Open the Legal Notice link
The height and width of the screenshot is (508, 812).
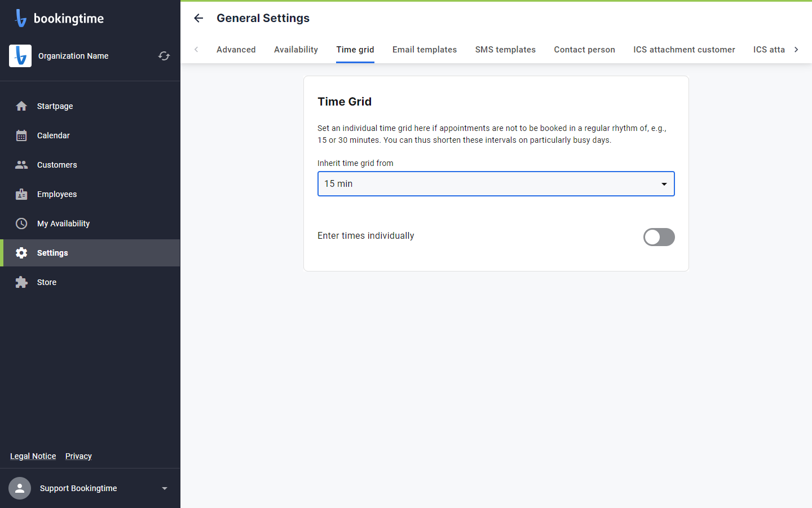click(x=33, y=456)
